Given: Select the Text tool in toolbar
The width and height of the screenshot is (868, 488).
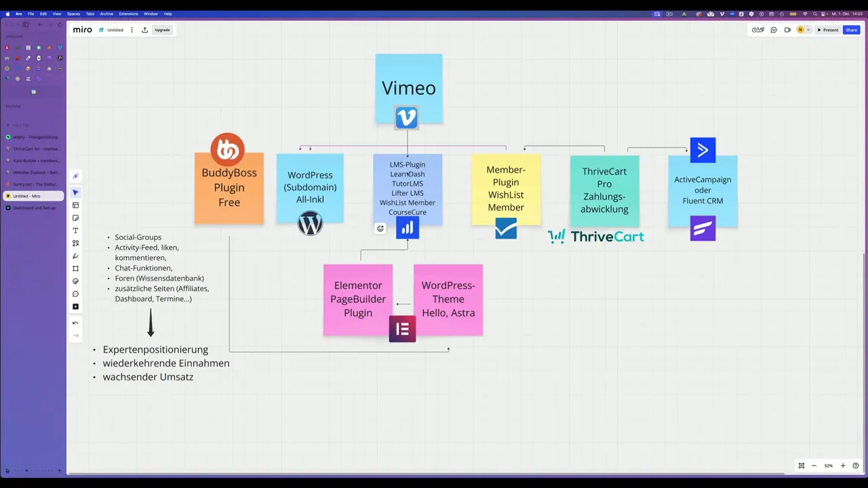Looking at the screenshot, I should pyautogui.click(x=75, y=230).
